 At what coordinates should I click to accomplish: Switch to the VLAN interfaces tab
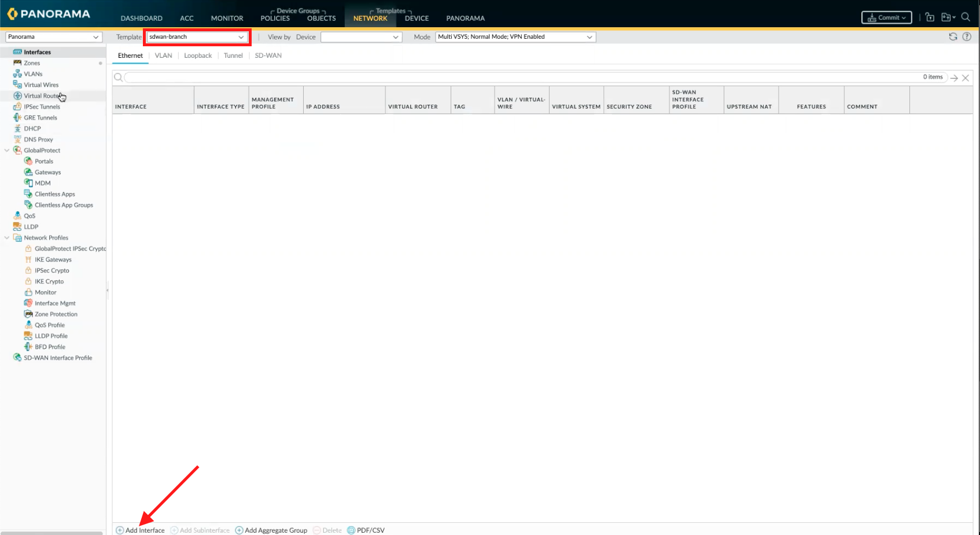click(x=164, y=56)
